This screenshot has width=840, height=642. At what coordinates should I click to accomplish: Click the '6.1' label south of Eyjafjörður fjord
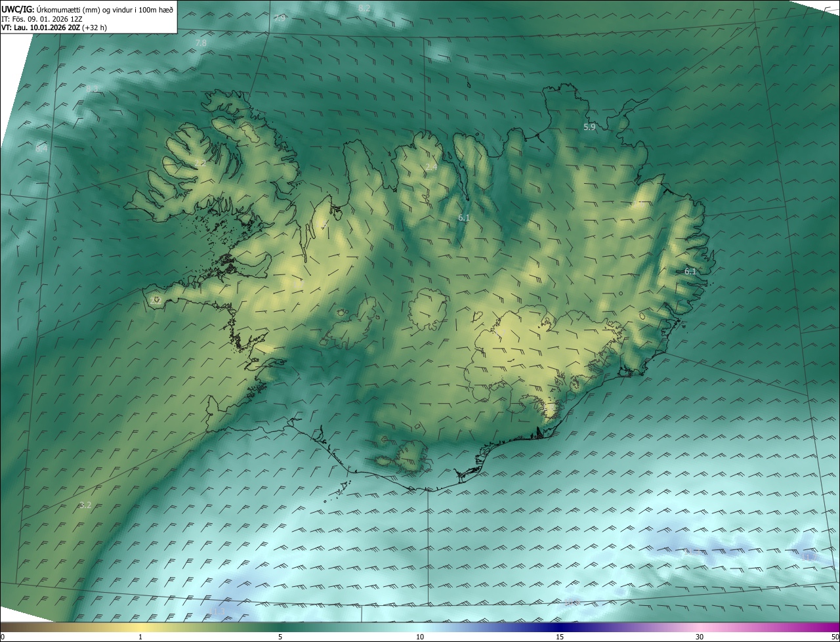[x=464, y=217]
